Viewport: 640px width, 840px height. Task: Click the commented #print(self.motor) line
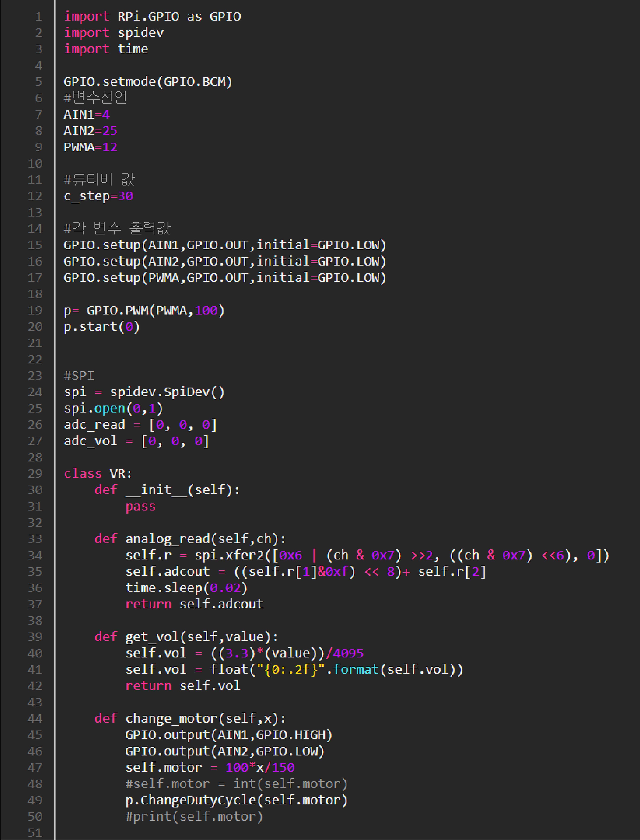pyautogui.click(x=194, y=816)
